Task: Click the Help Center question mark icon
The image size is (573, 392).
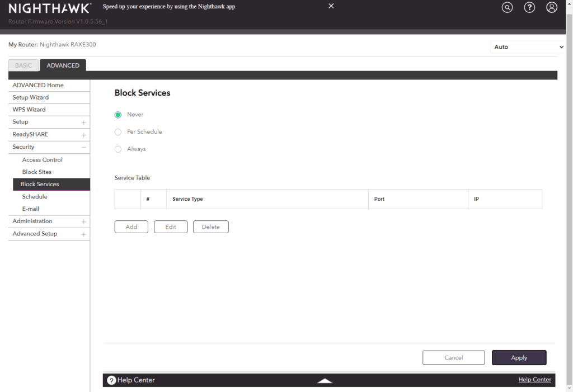Action: (x=111, y=380)
